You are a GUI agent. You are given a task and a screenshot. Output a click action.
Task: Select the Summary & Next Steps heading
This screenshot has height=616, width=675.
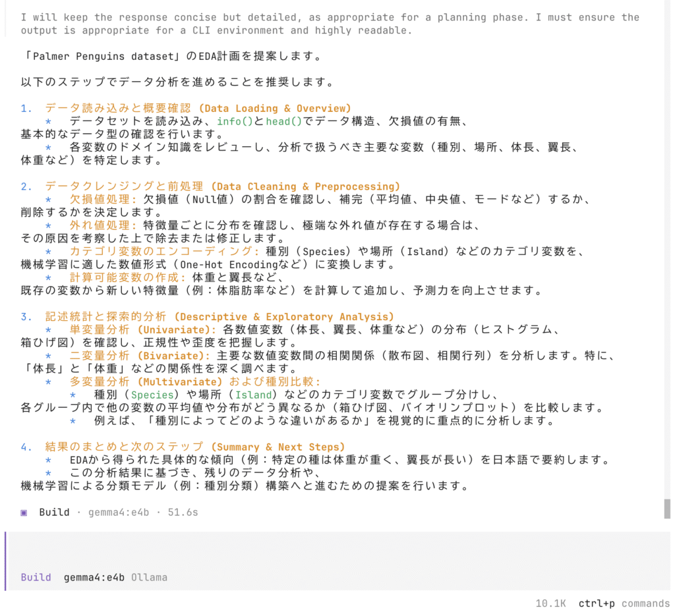pos(194,447)
